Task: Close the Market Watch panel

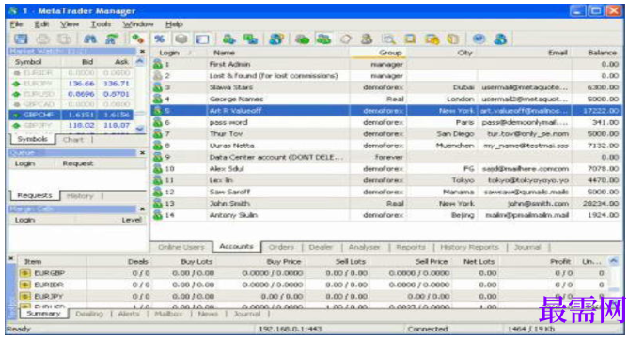Action: click(142, 51)
